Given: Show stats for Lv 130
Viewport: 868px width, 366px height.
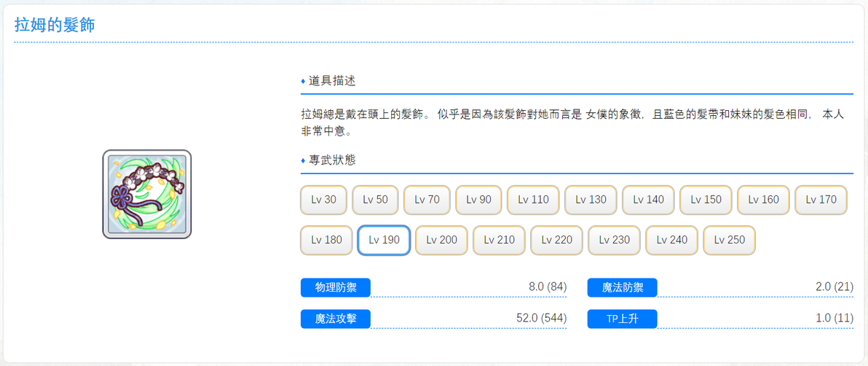Looking at the screenshot, I should click(x=591, y=200).
